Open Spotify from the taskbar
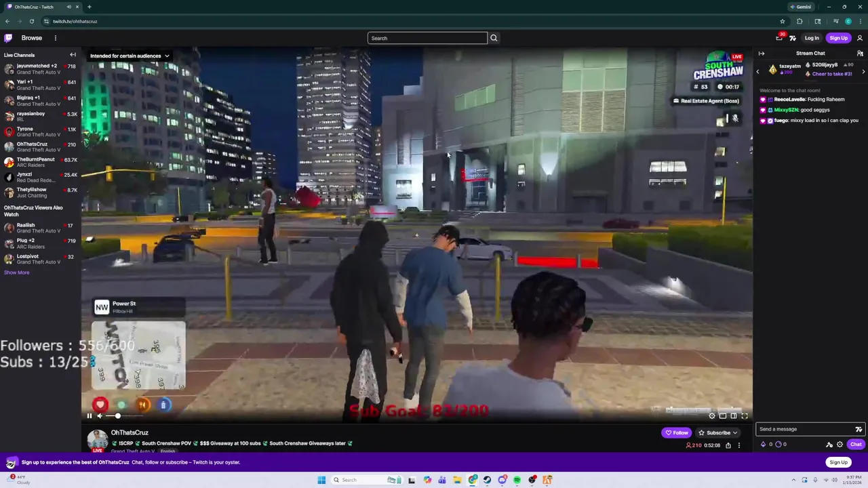 click(517, 480)
